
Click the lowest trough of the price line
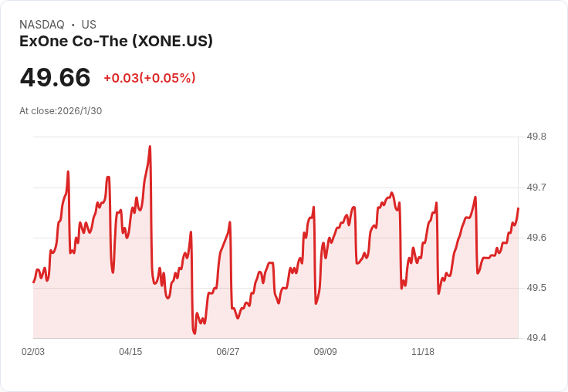click(194, 333)
